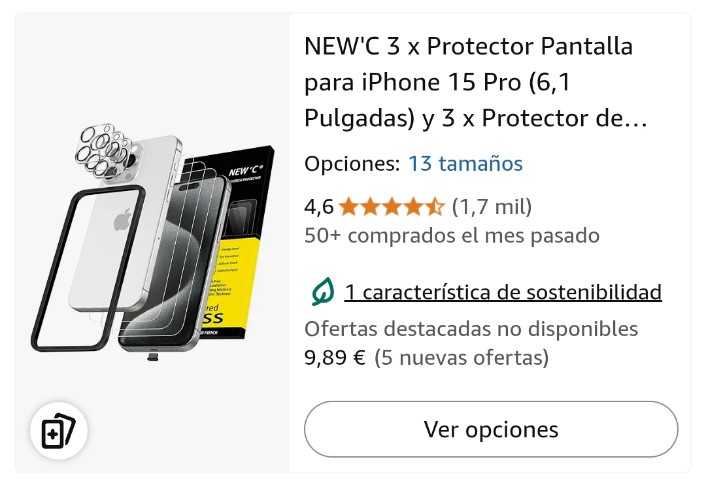Viewport: 706px width, 483px height.
Task: Click the Ver opciones button
Action: pos(491,429)
